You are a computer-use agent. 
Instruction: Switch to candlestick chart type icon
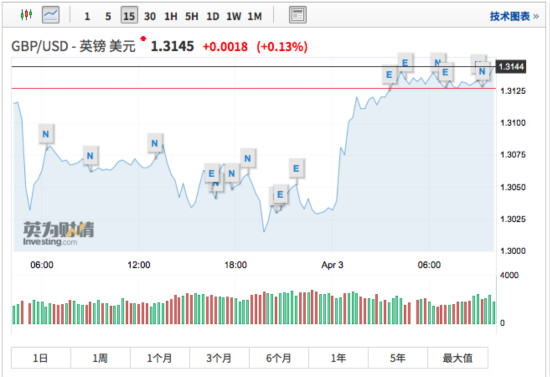pos(26,15)
